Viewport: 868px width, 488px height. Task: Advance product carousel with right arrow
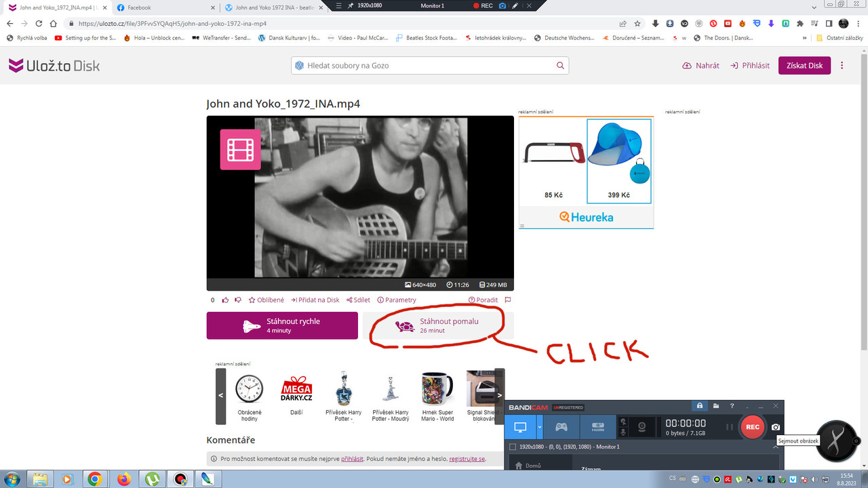coord(500,395)
